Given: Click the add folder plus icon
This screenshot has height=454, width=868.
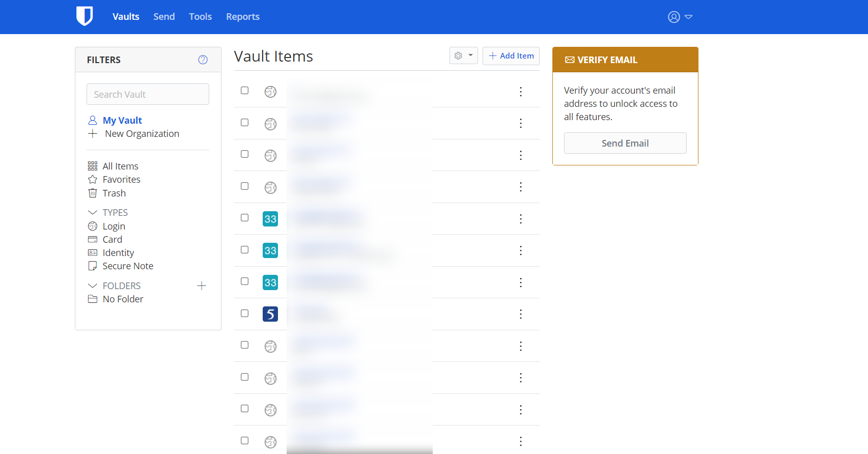Looking at the screenshot, I should click(202, 286).
